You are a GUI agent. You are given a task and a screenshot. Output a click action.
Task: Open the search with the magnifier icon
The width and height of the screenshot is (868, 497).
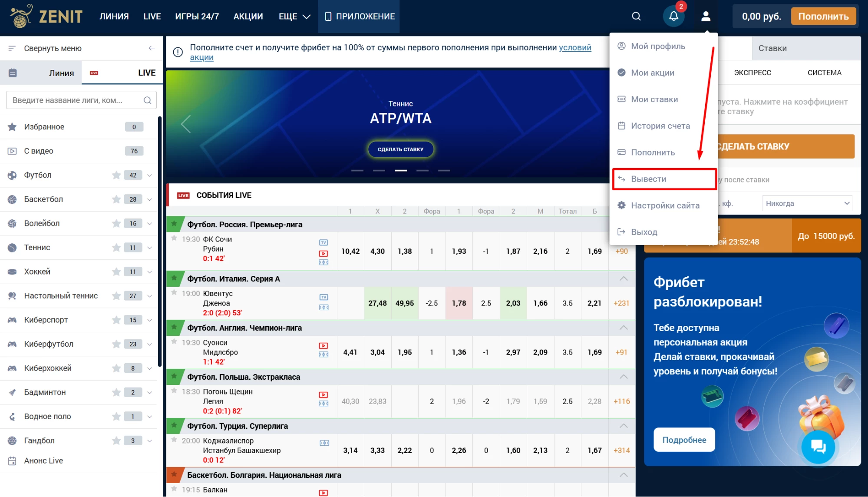(x=636, y=16)
